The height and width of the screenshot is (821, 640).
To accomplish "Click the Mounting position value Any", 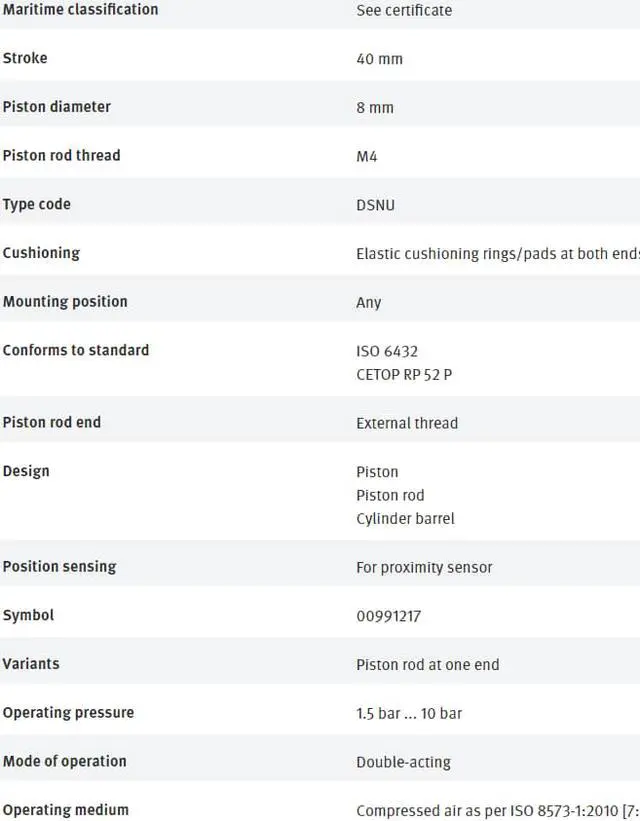I will [x=369, y=302].
